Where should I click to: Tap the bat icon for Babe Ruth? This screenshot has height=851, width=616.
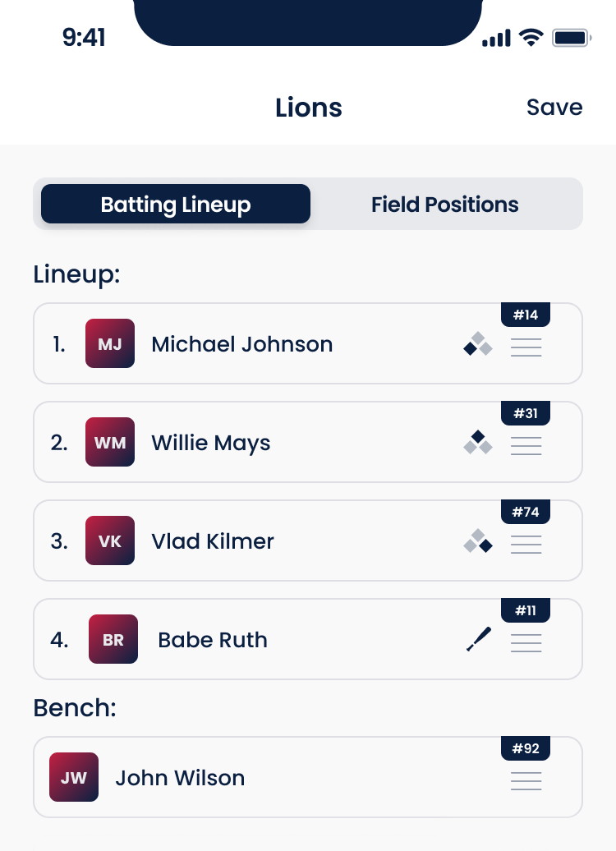[478, 639]
